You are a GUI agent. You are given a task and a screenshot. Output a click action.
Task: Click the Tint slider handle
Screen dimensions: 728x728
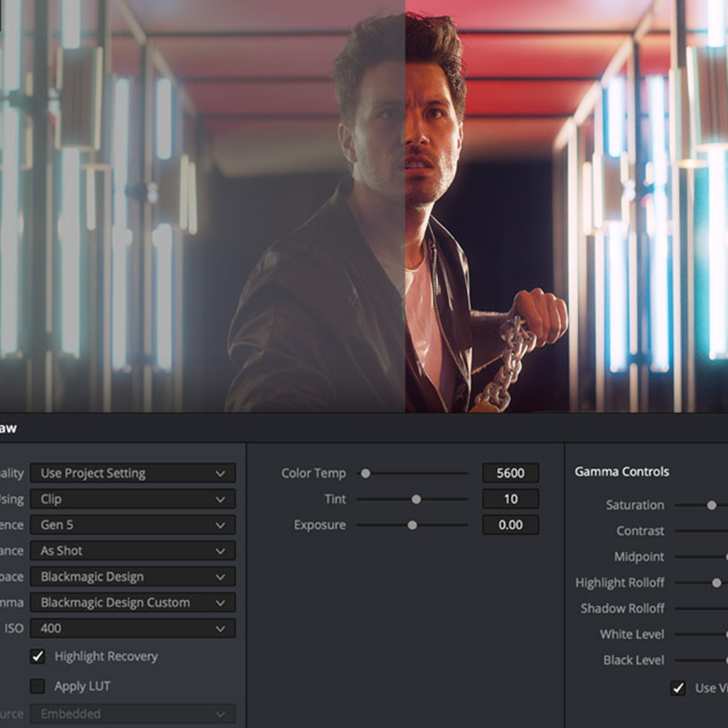[x=416, y=499]
